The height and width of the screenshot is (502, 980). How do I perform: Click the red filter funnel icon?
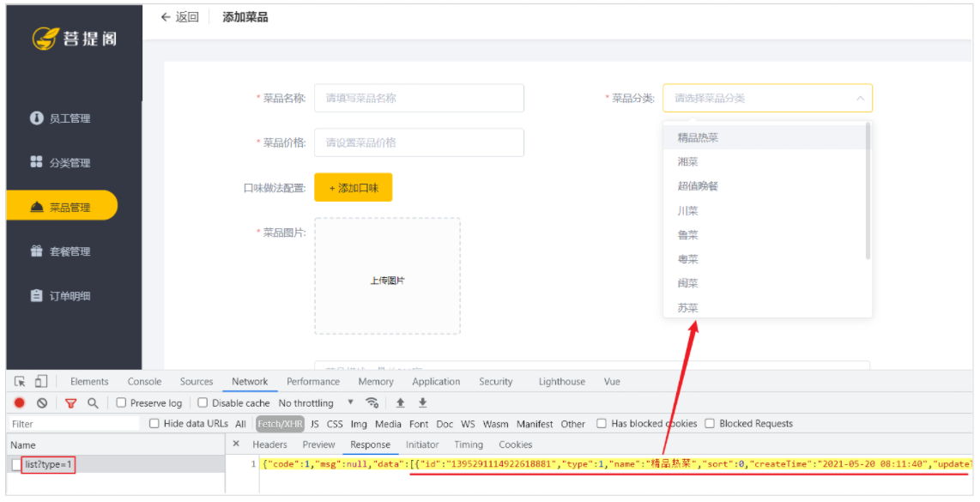pos(70,403)
